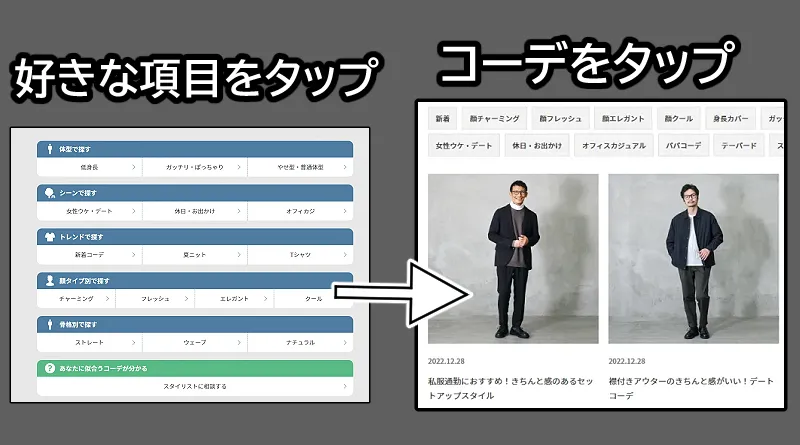Open 休日・お出かけ in the left search panel

tap(195, 211)
